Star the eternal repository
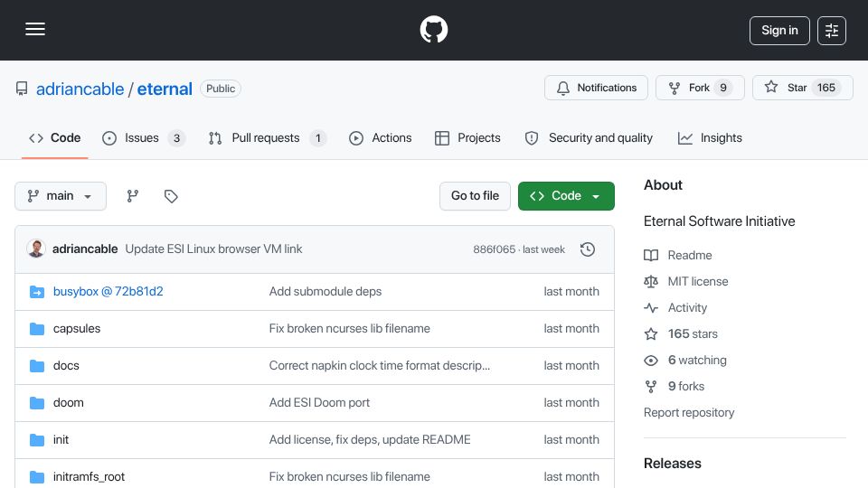Screen dimensions: 868x488 (802, 88)
